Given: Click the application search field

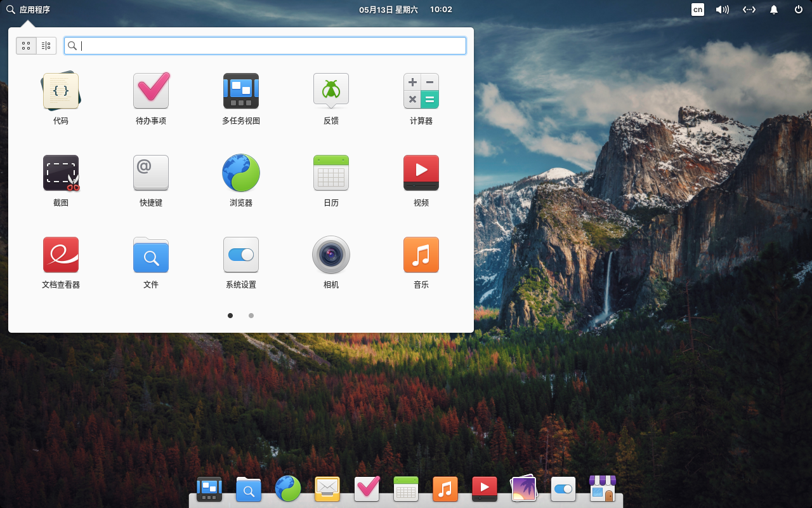Looking at the screenshot, I should click(265, 46).
